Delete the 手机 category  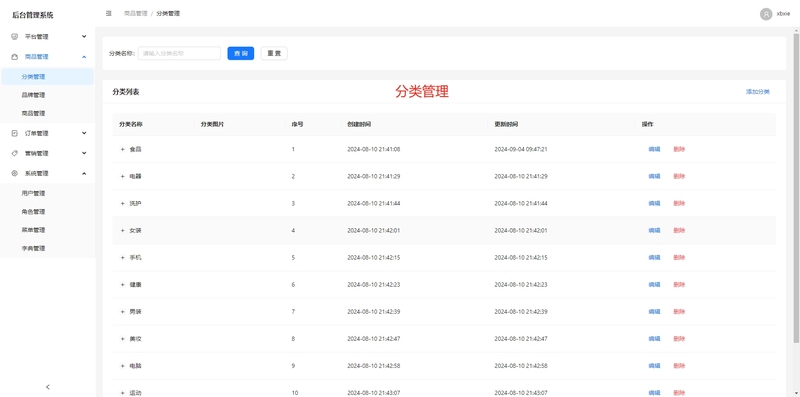(x=679, y=258)
